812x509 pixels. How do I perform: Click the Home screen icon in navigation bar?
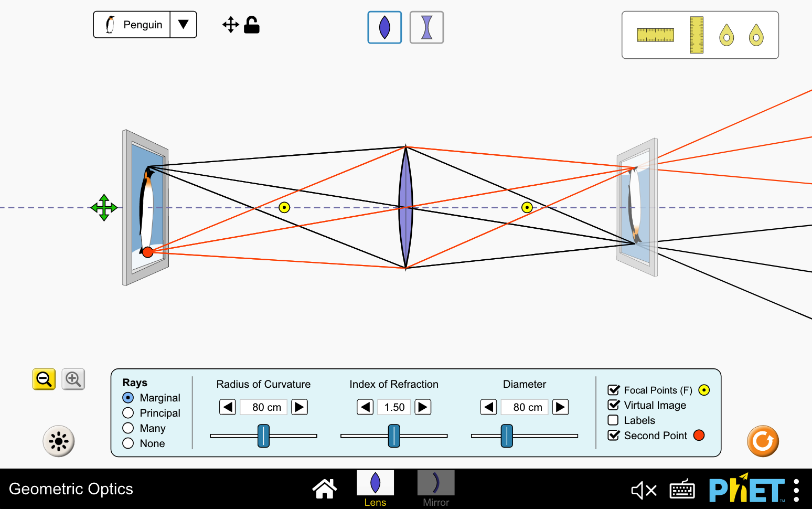[324, 488]
